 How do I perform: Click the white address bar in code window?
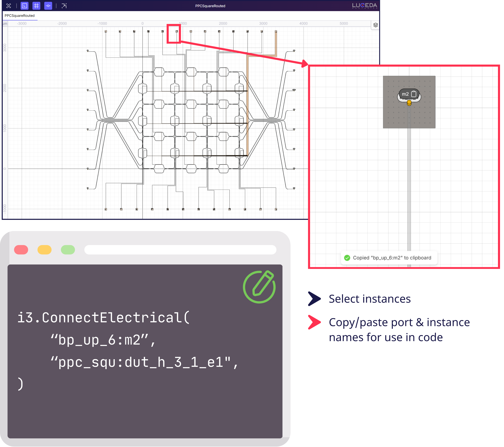[x=180, y=250]
